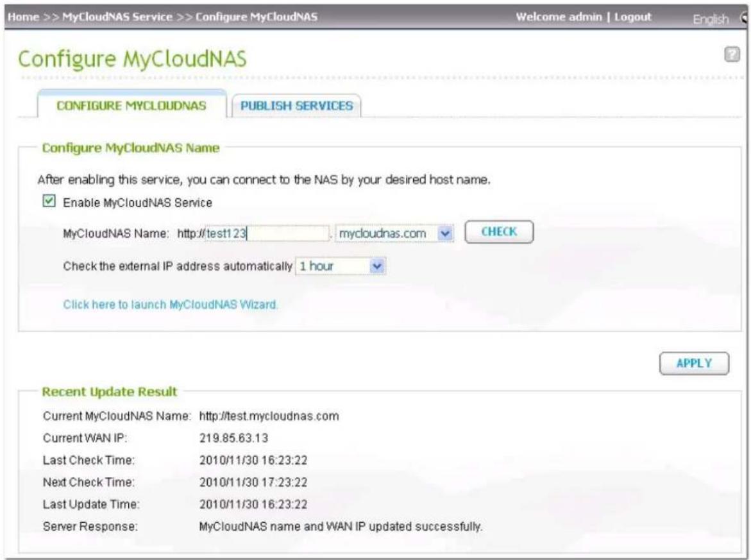
Task: Click the Last Check Time label
Action: [89, 460]
